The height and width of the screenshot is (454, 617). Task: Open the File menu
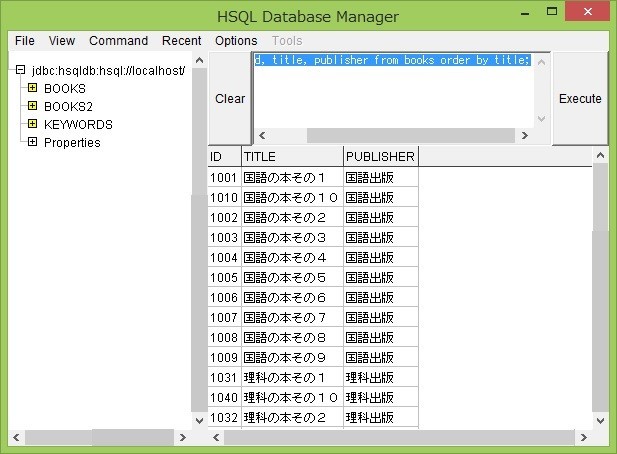tap(24, 41)
